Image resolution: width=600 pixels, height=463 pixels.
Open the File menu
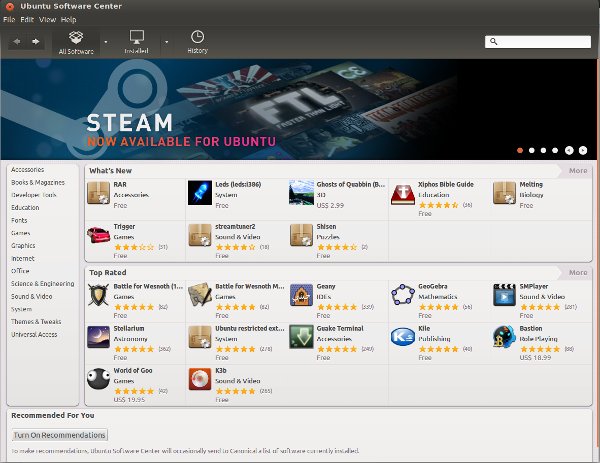point(9,20)
